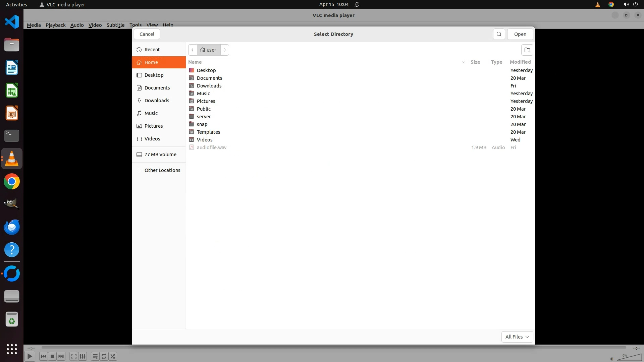Open the Playback menu

click(55, 25)
